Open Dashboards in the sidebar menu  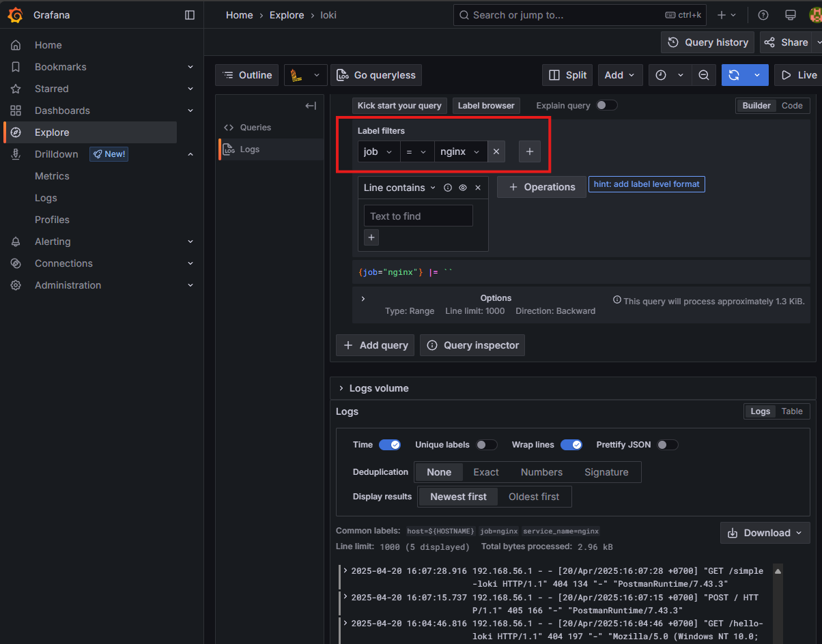pyautogui.click(x=62, y=111)
